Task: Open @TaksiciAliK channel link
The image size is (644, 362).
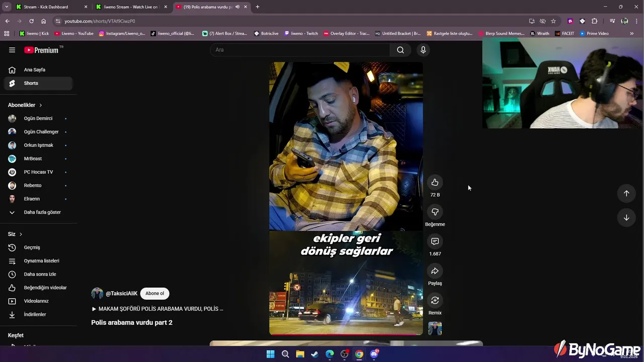Action: pyautogui.click(x=121, y=294)
